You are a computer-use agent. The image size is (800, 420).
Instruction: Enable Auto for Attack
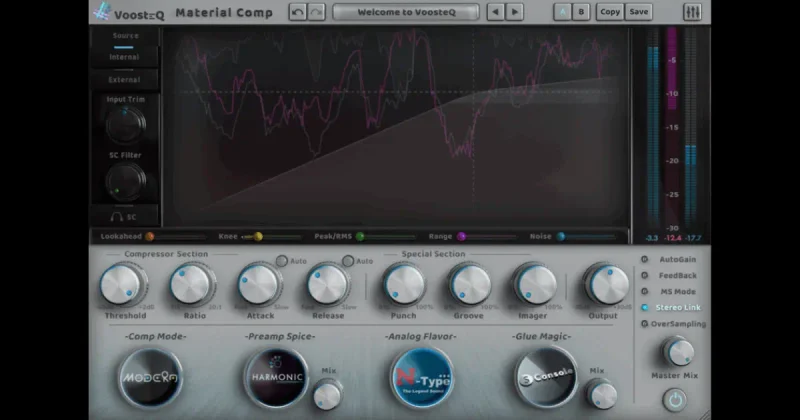282,261
